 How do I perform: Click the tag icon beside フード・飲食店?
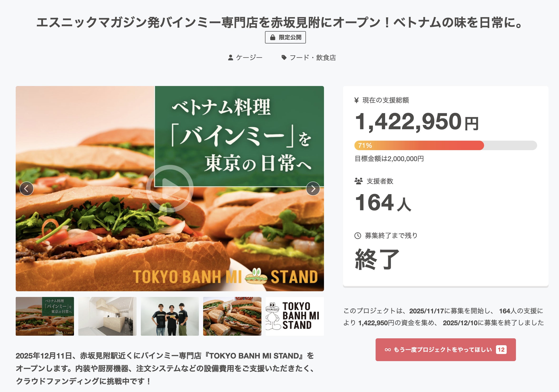coord(284,58)
